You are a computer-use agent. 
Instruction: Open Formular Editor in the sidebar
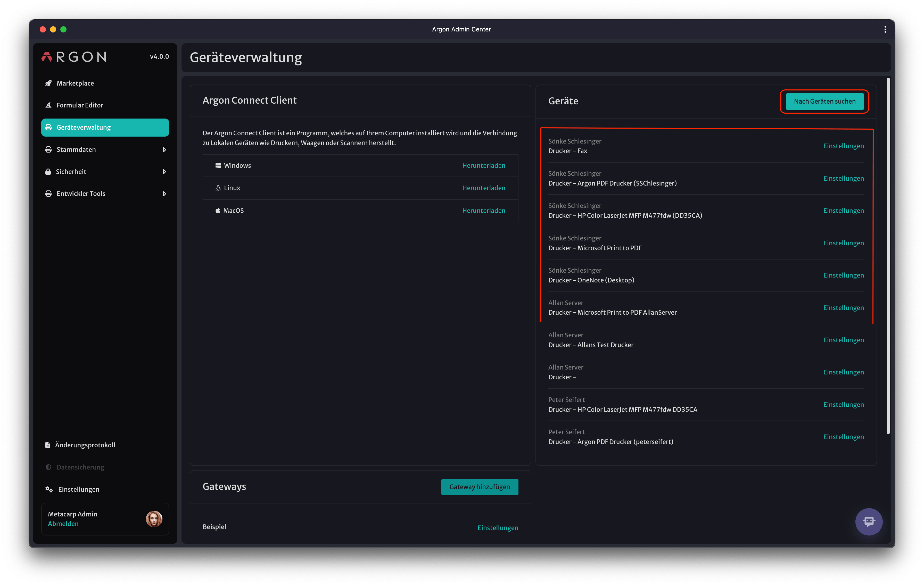tap(105, 105)
